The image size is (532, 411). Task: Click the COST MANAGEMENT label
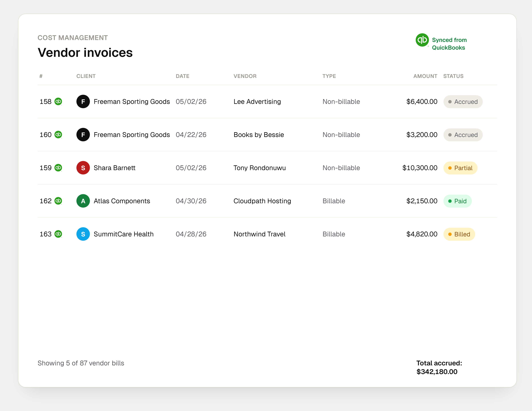click(x=73, y=38)
